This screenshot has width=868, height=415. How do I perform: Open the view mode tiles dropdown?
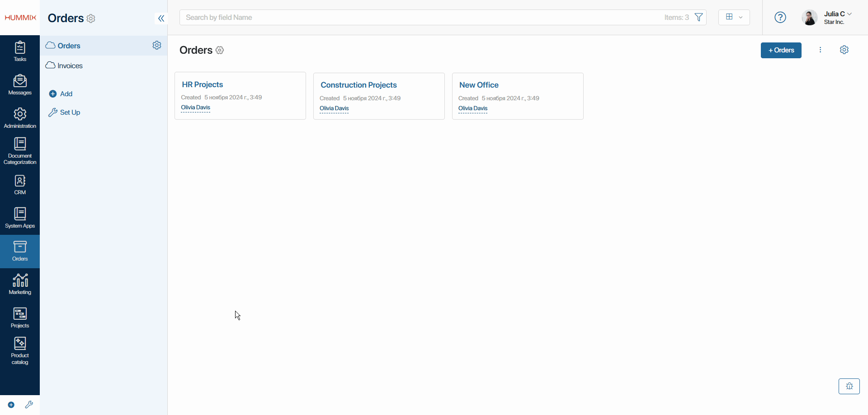point(734,17)
